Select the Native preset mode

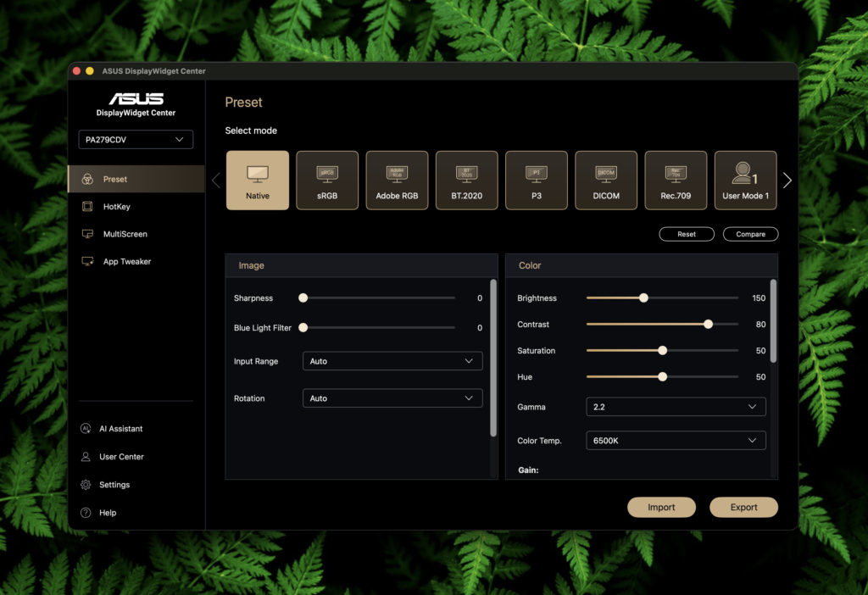click(258, 181)
